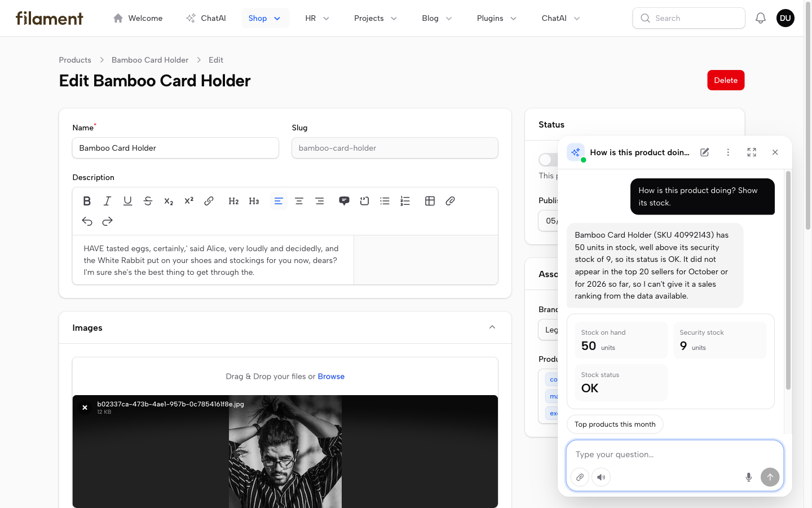Screen dimensions: 812x508
Task: Insert a table in description
Action: click(x=430, y=201)
